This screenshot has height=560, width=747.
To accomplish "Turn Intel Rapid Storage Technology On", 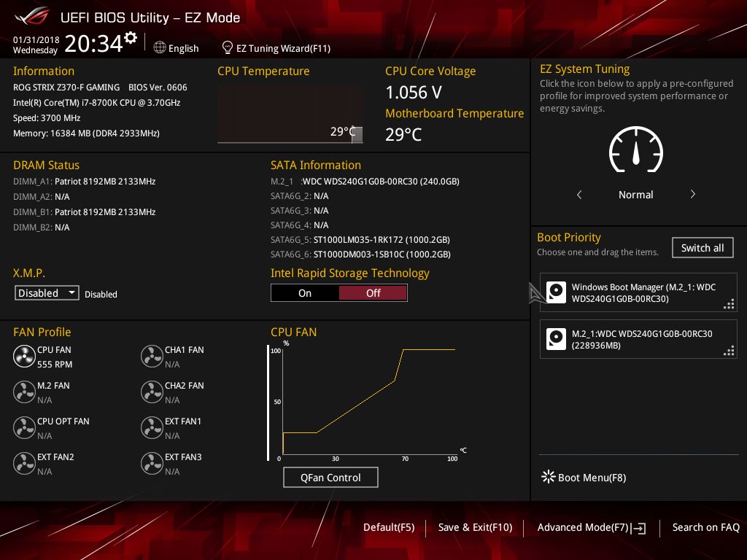I will (305, 293).
